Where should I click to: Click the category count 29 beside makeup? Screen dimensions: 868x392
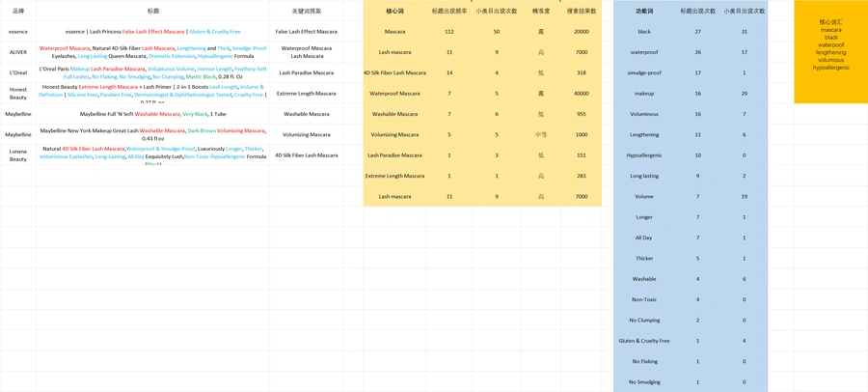[x=745, y=93]
